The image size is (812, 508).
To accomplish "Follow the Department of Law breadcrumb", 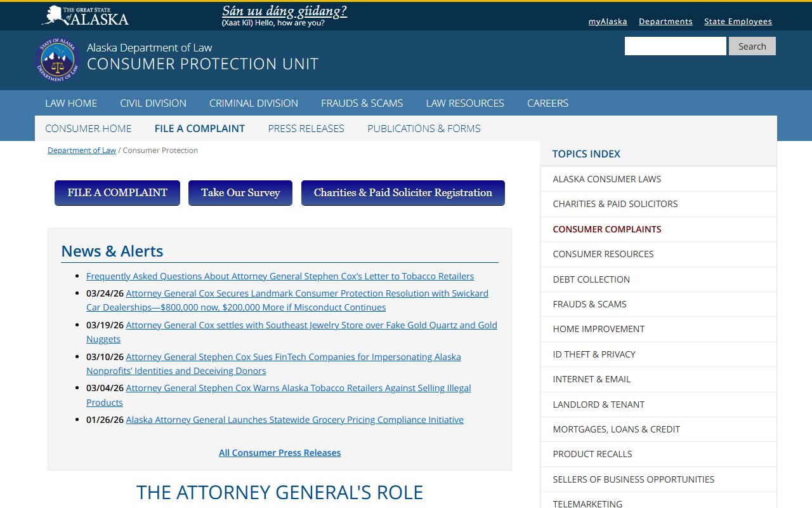I will pos(82,150).
